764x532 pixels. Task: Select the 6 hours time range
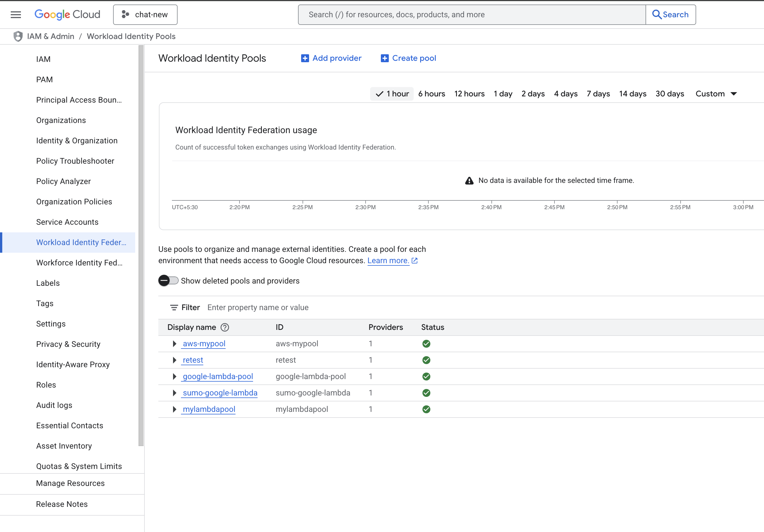coord(431,94)
